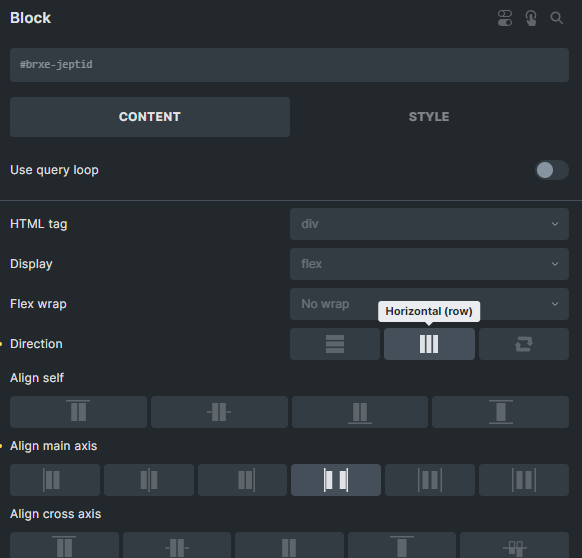The height and width of the screenshot is (558, 582).
Task: Open the Flex wrap dropdown
Action: (429, 304)
